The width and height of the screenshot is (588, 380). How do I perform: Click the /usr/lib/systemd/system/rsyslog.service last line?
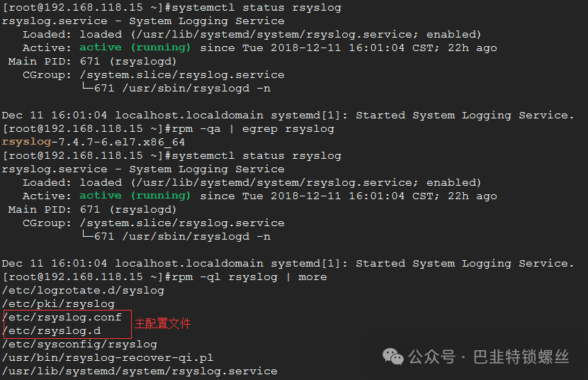140,371
